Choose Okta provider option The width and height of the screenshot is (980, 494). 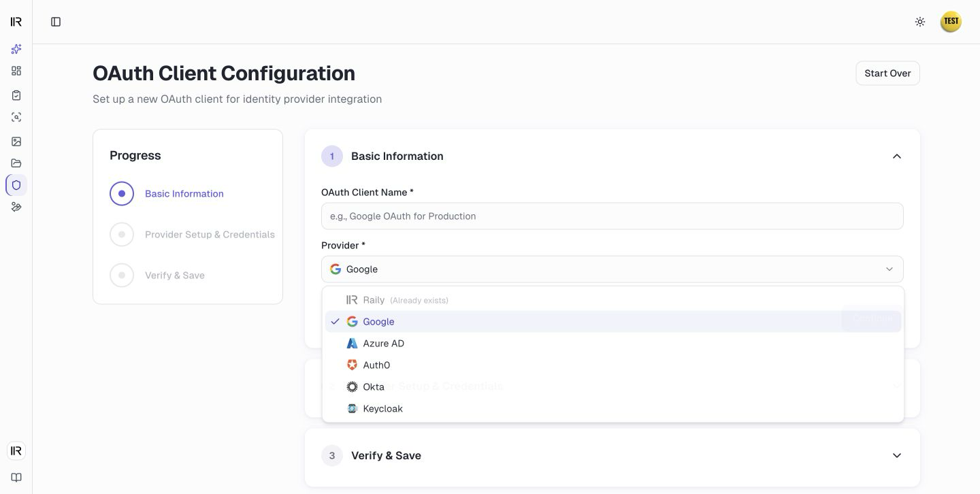click(x=613, y=387)
